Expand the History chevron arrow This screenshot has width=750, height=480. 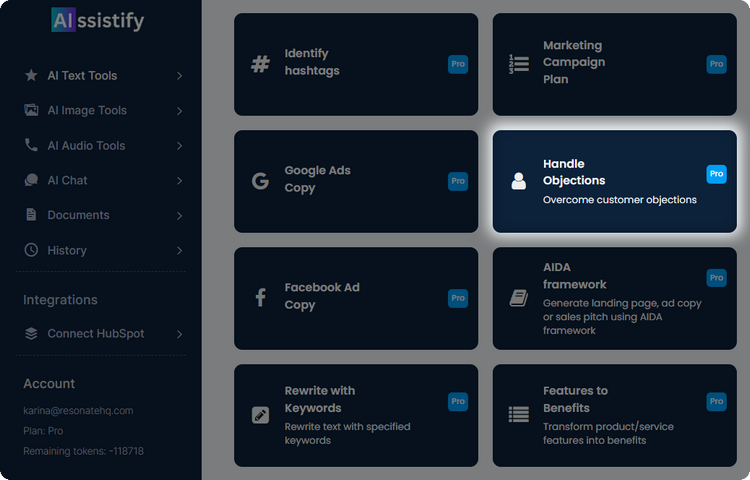[179, 251]
